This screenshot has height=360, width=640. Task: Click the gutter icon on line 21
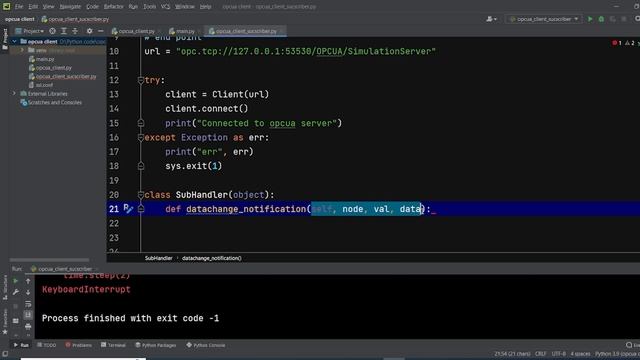click(x=128, y=209)
